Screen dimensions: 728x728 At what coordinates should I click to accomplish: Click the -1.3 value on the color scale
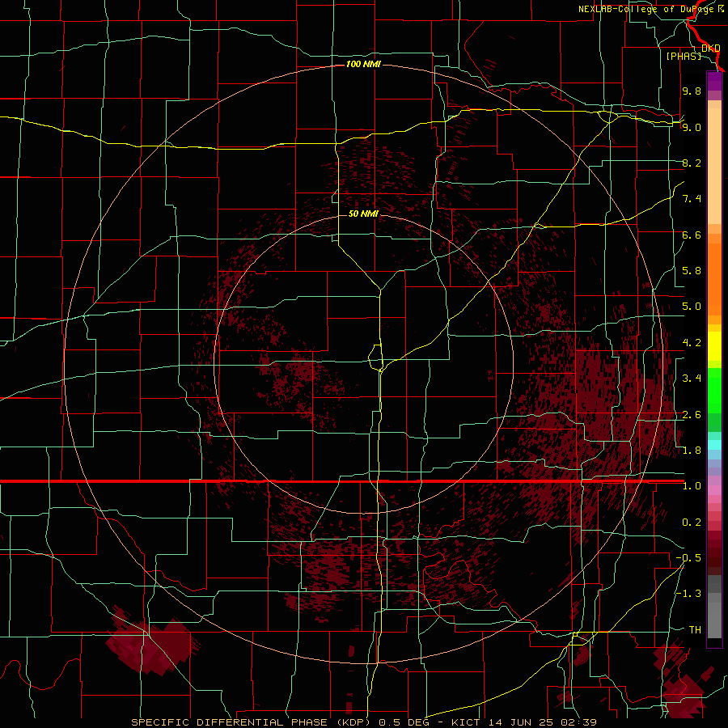688,594
